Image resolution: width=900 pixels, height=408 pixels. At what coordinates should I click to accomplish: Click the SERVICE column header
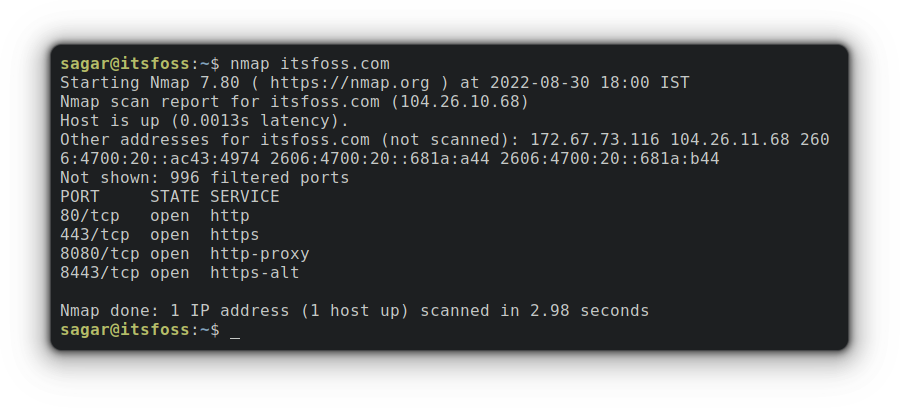click(x=244, y=196)
